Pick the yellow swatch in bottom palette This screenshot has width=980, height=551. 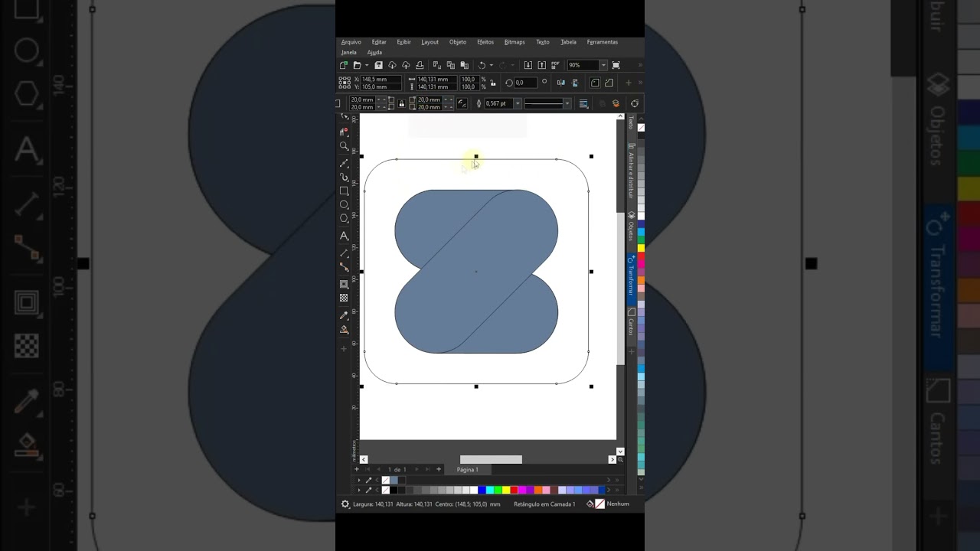click(506, 490)
